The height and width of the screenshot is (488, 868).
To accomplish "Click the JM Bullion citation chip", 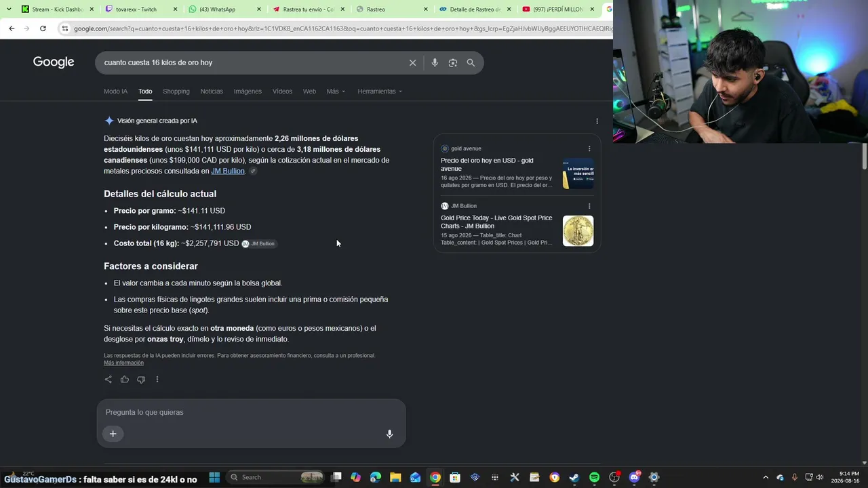I will pos(258,244).
